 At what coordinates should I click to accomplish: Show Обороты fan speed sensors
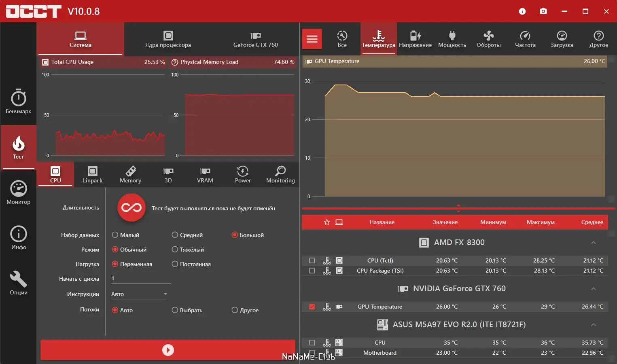click(488, 39)
